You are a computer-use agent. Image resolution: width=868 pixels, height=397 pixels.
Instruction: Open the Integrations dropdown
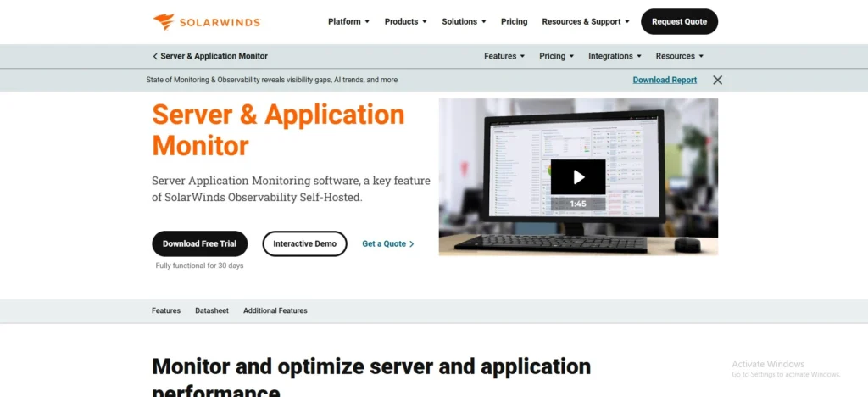coord(615,56)
